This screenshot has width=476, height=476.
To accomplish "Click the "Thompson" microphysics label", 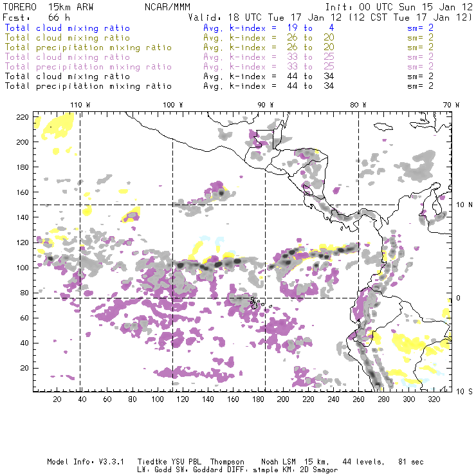I will (227, 462).
